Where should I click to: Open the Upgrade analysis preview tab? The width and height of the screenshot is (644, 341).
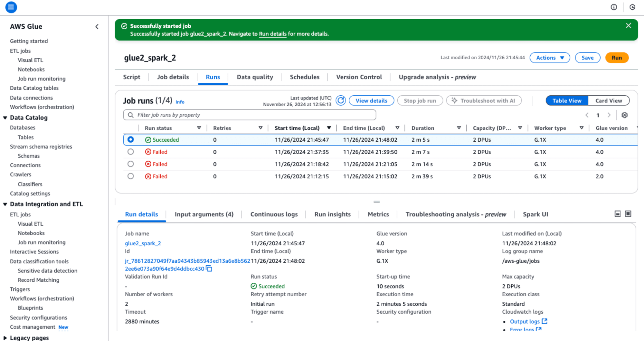pyautogui.click(x=437, y=77)
